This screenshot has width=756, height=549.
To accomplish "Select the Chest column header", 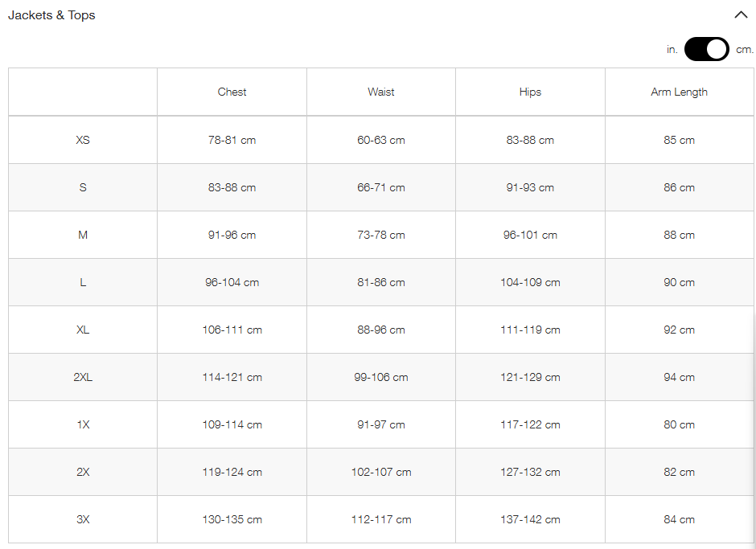I will [232, 92].
